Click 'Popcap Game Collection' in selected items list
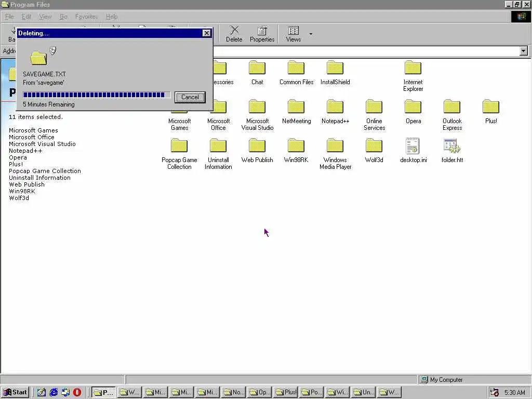The height and width of the screenshot is (399, 532). click(45, 171)
